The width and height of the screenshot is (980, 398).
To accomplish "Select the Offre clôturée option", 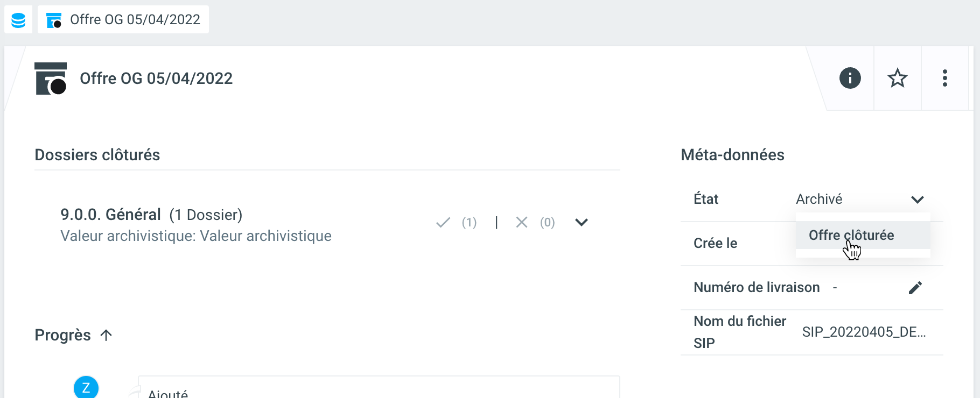I will pos(851,235).
